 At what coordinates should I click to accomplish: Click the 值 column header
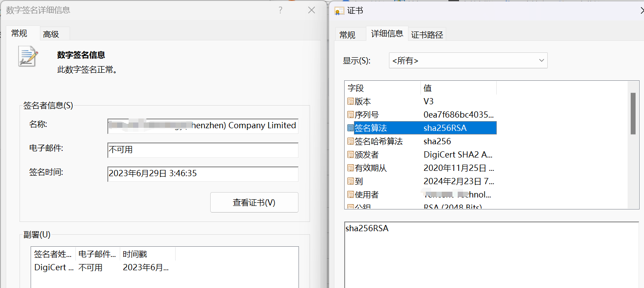point(459,88)
